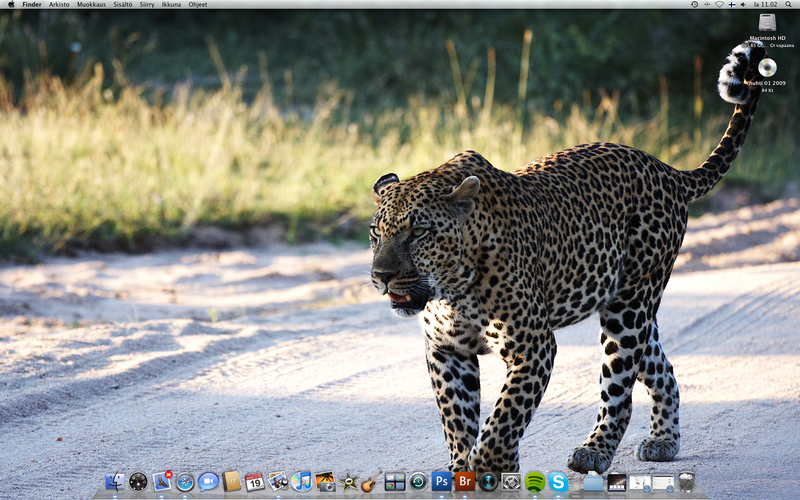
Task: Open Address Book in the Dock
Action: [x=232, y=481]
